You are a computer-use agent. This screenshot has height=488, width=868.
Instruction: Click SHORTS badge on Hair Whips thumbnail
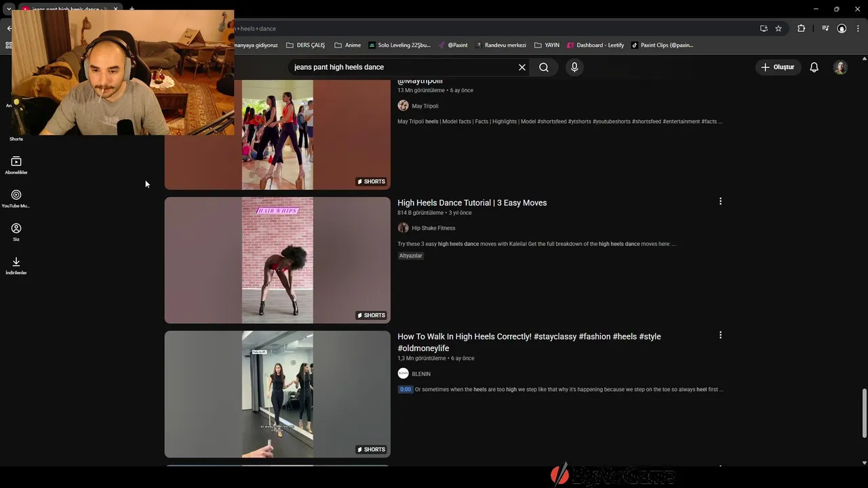coord(372,315)
